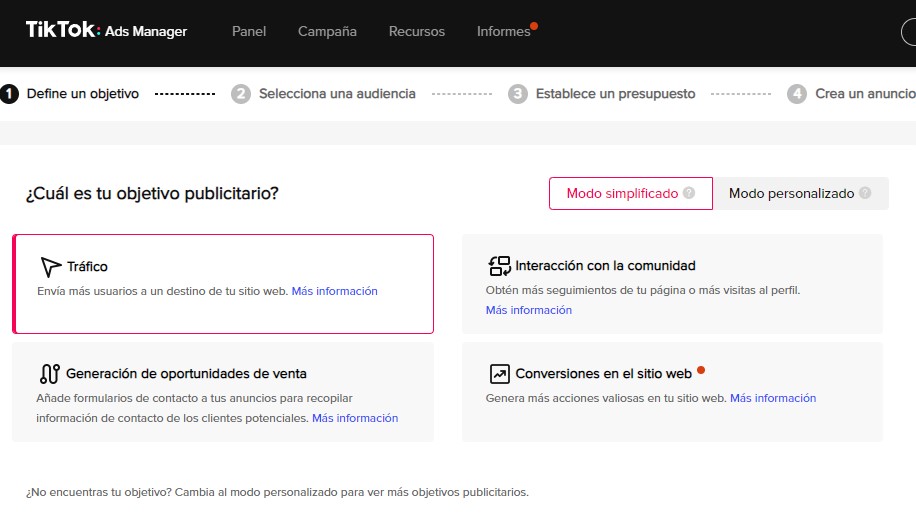Switch to Modo personalizado

coord(791,193)
